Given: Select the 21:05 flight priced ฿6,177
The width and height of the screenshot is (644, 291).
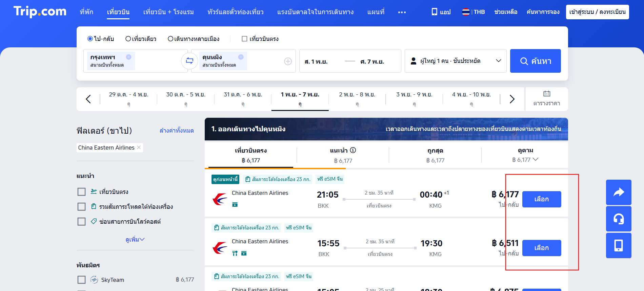Looking at the screenshot, I should 541,199.
